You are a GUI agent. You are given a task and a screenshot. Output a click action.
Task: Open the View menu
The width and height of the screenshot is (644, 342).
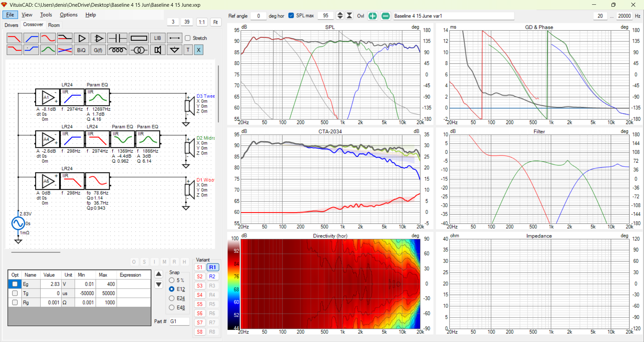[27, 15]
